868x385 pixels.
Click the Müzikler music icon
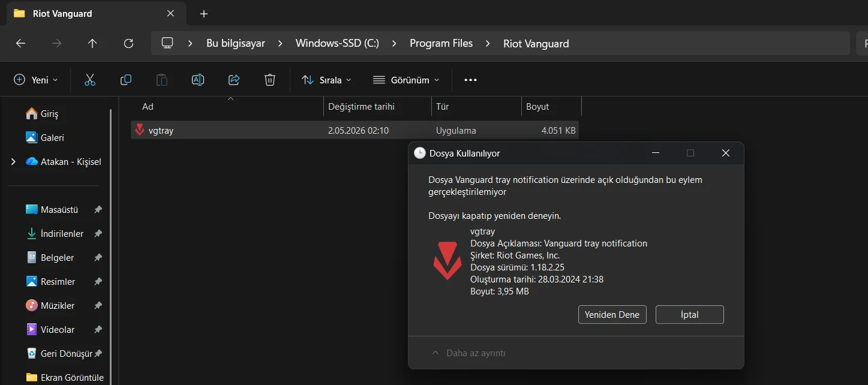pyautogui.click(x=32, y=305)
